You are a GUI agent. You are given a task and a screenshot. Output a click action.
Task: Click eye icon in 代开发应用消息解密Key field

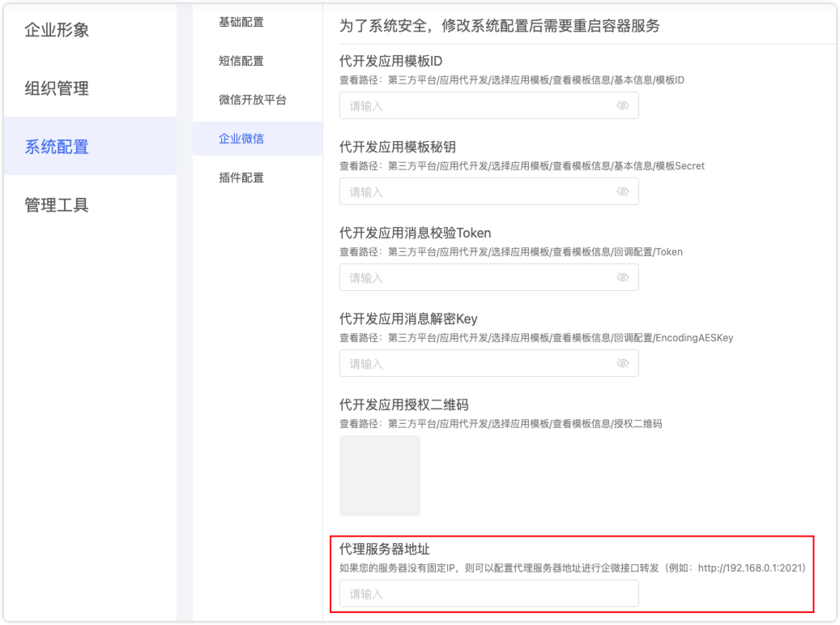pyautogui.click(x=622, y=363)
